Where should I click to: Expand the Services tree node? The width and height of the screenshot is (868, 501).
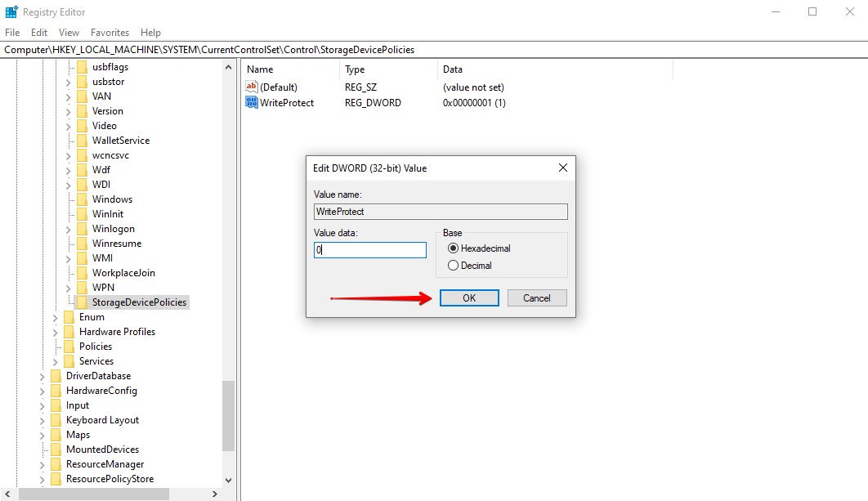click(54, 360)
